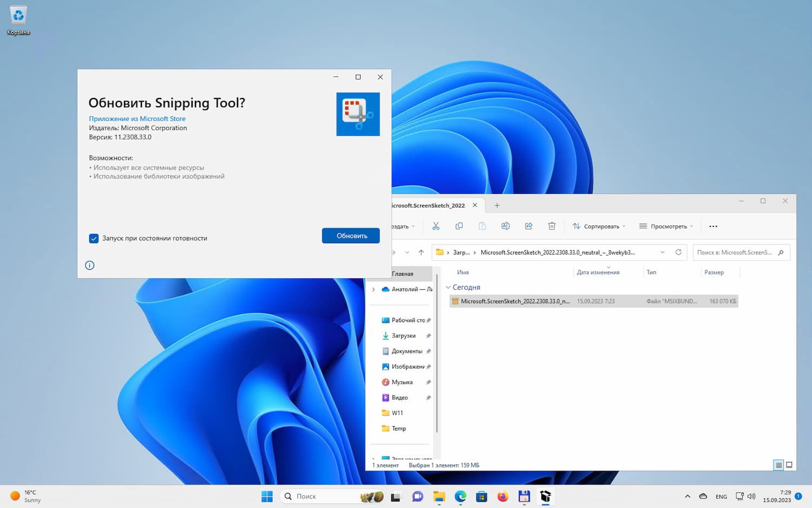Open Microsoft Store from the taskbar
Viewport: 812px width, 508px height.
pos(481,497)
